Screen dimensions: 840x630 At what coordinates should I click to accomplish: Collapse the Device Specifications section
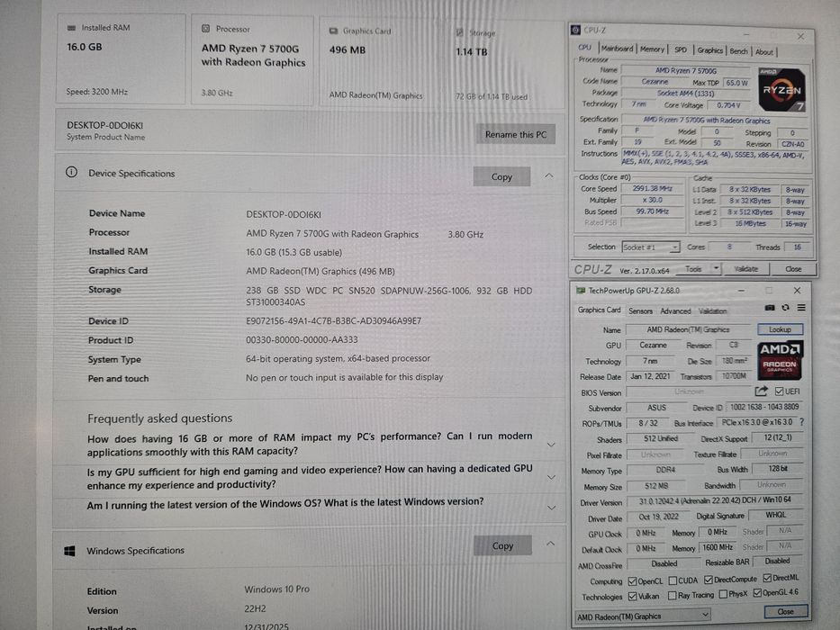click(x=549, y=175)
